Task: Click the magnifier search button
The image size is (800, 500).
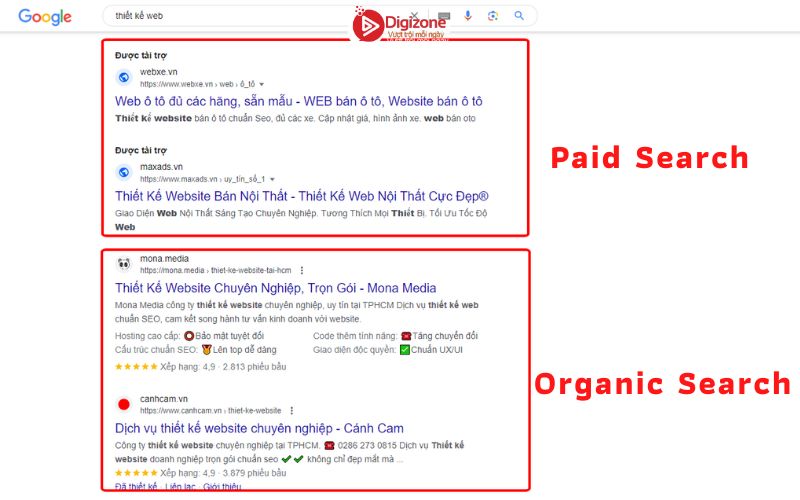Action: click(x=519, y=16)
